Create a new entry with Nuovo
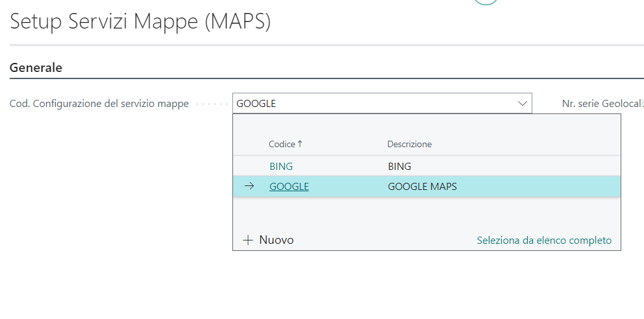The height and width of the screenshot is (319, 644). pyautogui.click(x=276, y=240)
